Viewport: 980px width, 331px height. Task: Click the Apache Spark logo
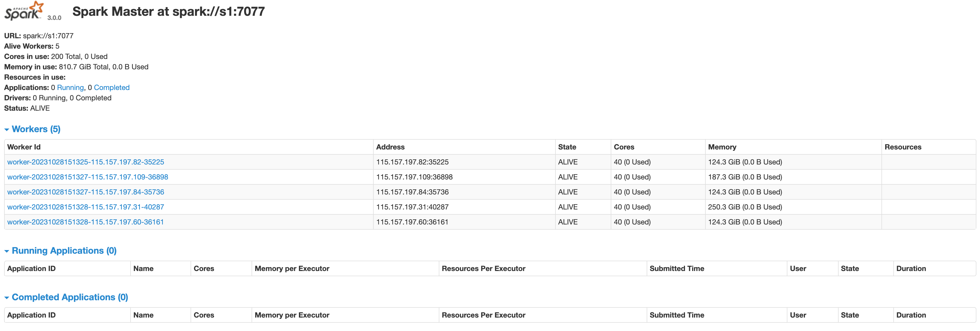click(24, 11)
